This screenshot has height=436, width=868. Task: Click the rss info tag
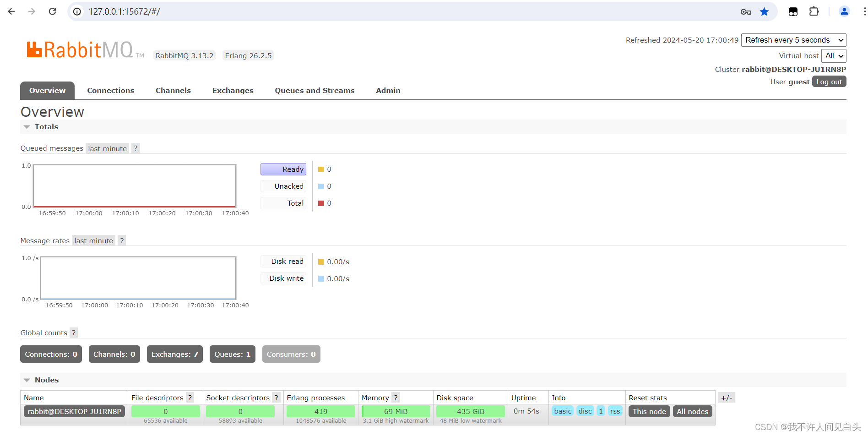pos(615,411)
